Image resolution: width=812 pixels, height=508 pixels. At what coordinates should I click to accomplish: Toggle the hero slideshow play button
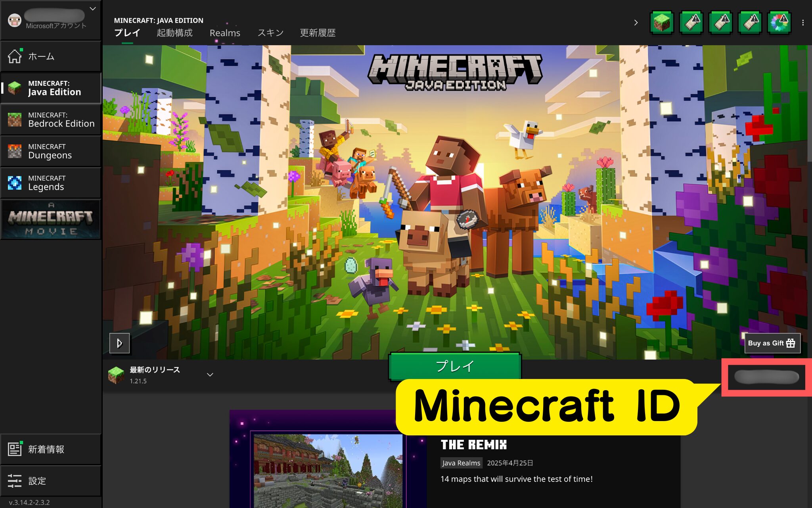tap(119, 343)
